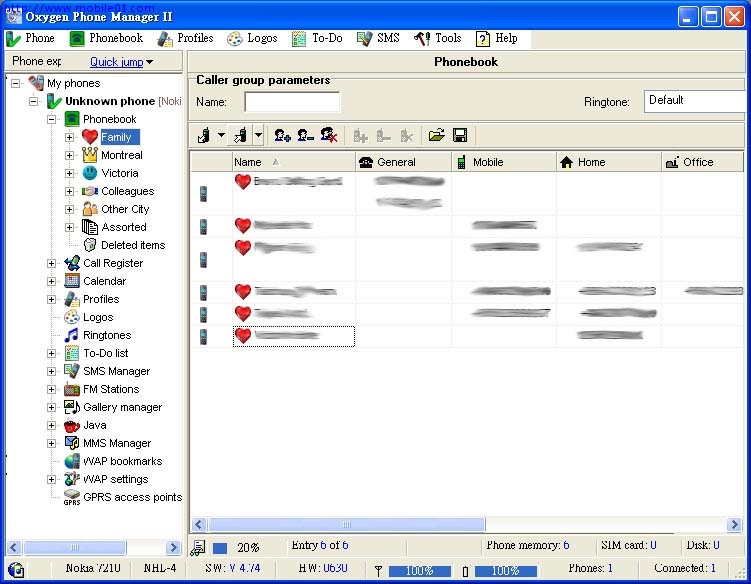Open the Quick jump dropdown
The width and height of the screenshot is (751, 584).
coord(121,62)
